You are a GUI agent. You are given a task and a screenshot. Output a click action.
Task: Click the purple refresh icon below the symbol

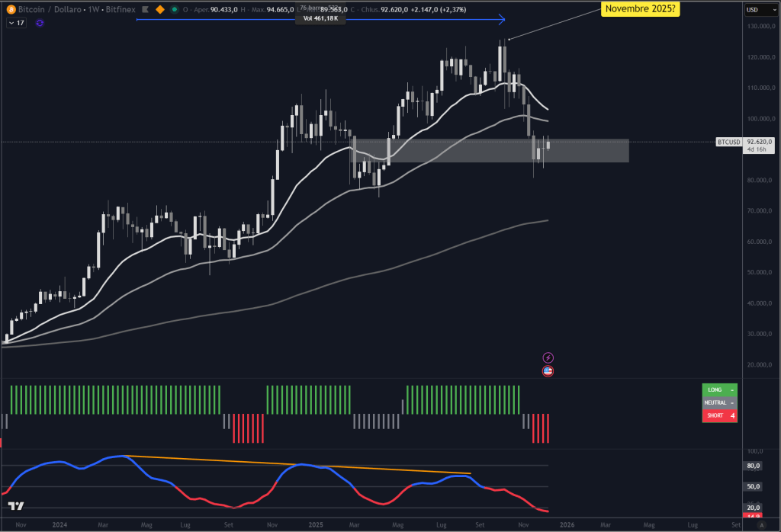(x=39, y=23)
